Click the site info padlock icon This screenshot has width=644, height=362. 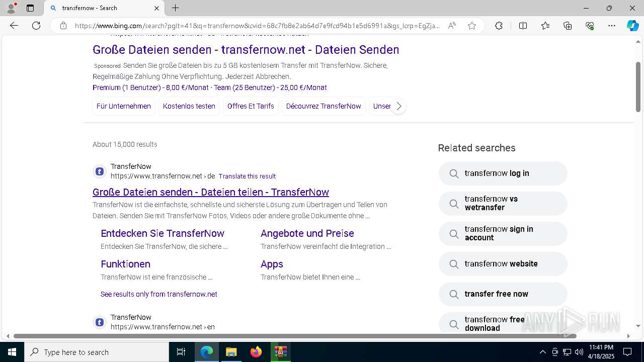coord(63,26)
